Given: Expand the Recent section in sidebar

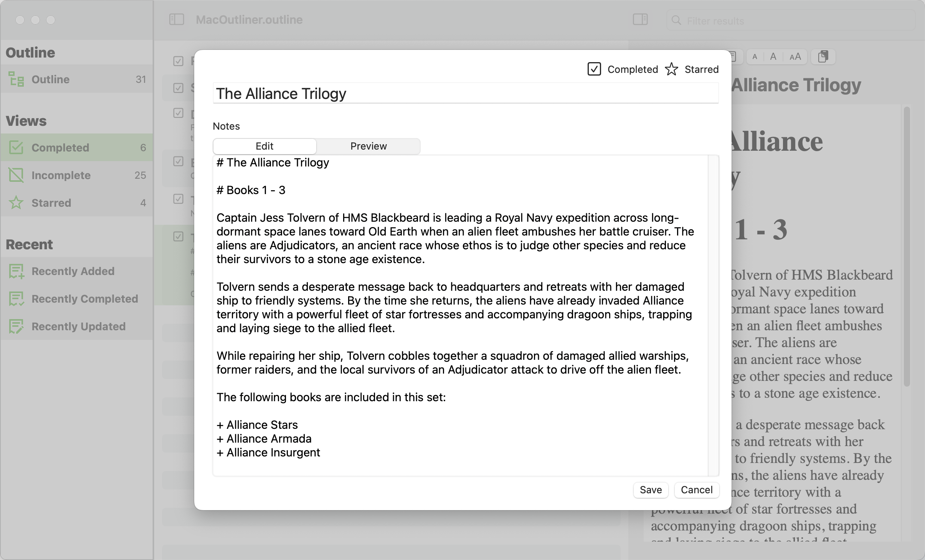Looking at the screenshot, I should click(30, 244).
